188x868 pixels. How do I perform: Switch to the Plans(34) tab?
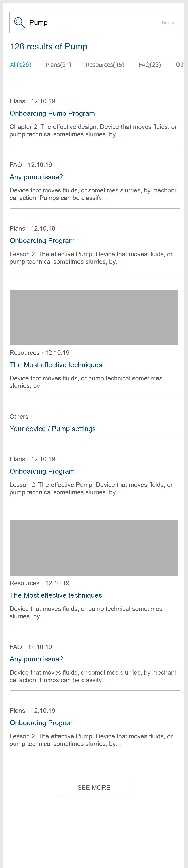[x=58, y=65]
